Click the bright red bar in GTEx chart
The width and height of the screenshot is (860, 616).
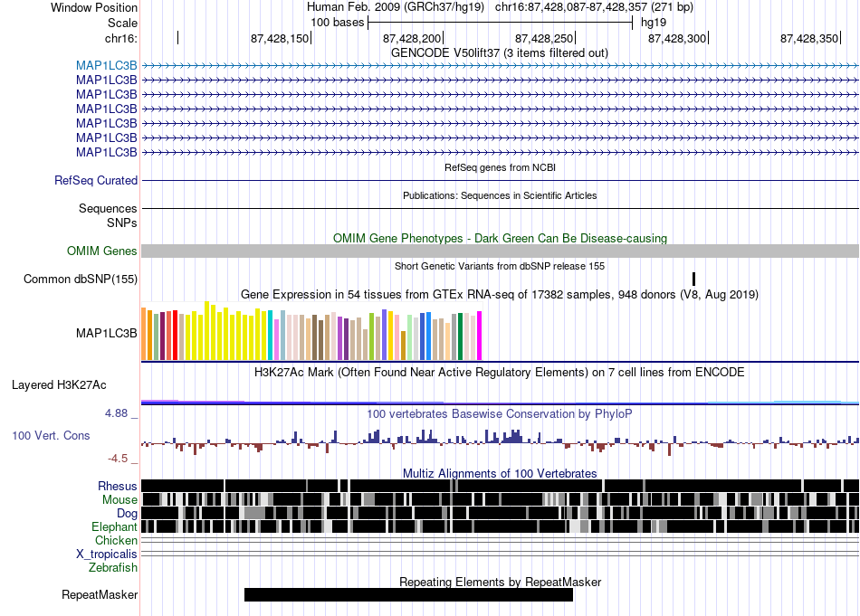(x=175, y=335)
